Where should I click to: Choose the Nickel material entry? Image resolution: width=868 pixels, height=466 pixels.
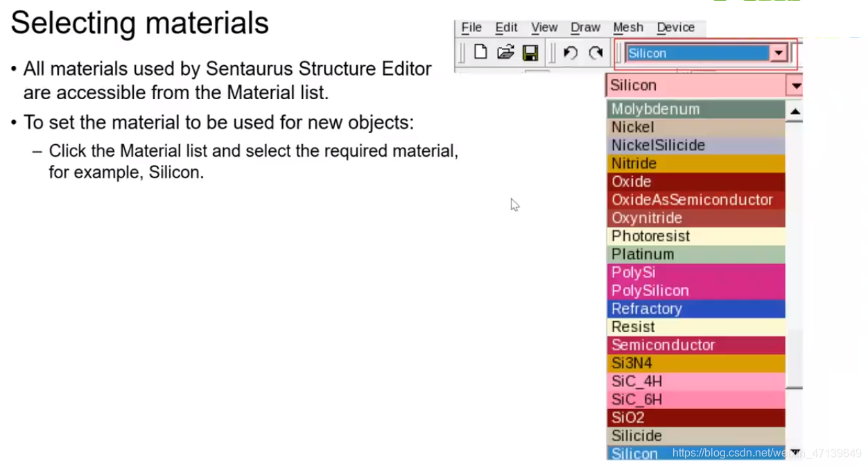[696, 127]
